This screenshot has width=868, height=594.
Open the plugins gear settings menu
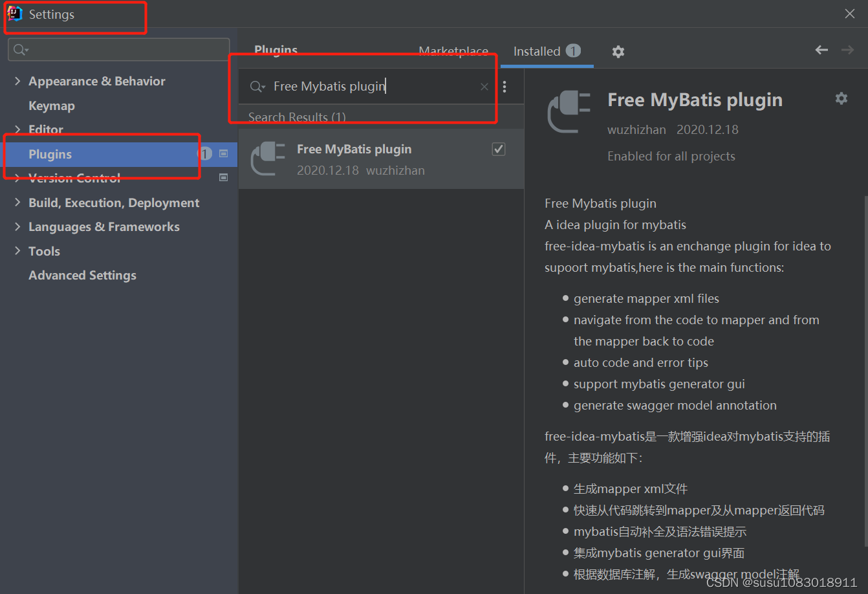tap(618, 52)
